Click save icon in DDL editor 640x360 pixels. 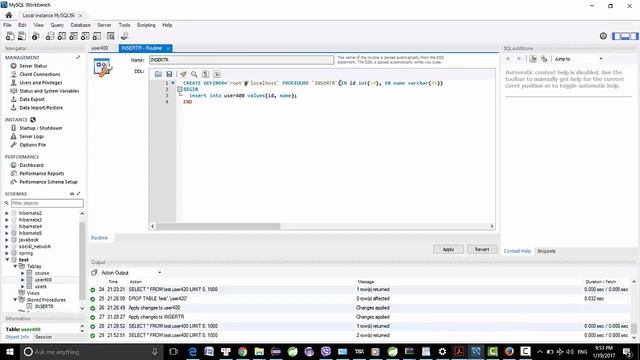click(169, 74)
